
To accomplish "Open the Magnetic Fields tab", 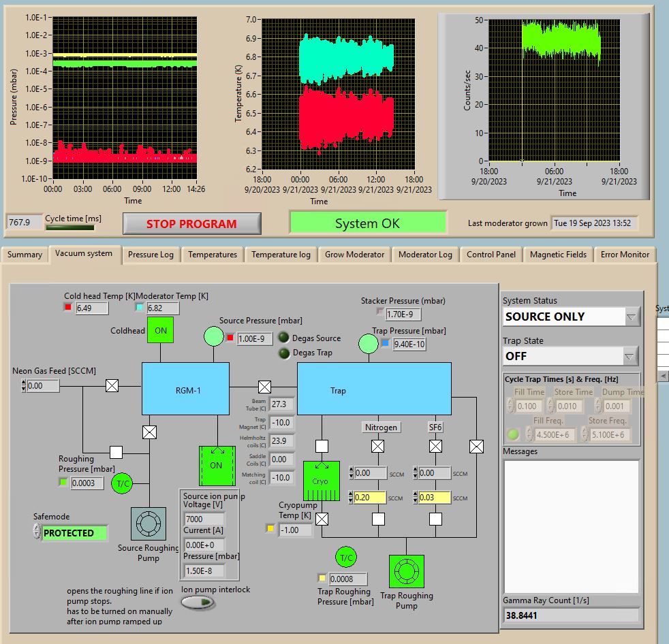I will (558, 255).
